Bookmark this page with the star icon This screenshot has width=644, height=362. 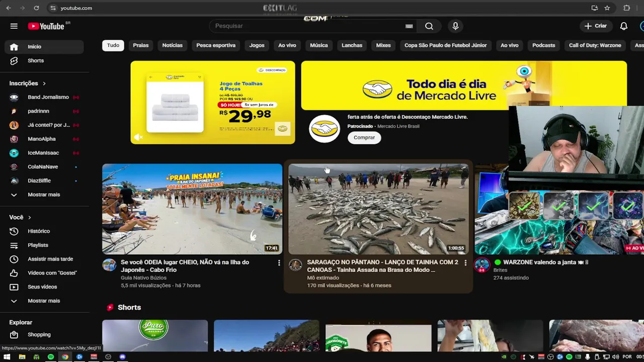tap(607, 8)
